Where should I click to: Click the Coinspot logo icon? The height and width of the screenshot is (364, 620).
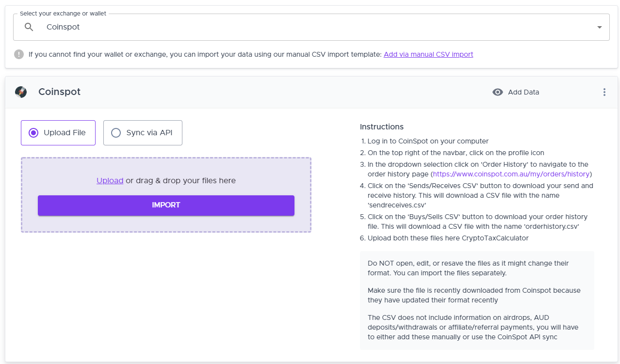pyautogui.click(x=20, y=92)
